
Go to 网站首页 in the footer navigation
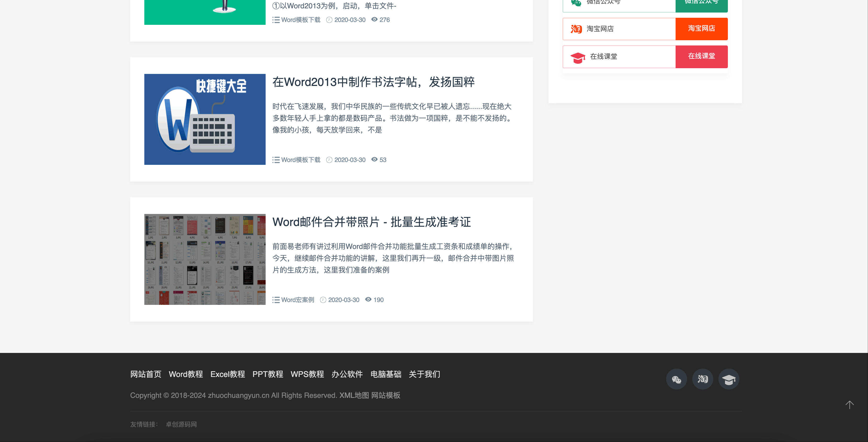tap(146, 374)
